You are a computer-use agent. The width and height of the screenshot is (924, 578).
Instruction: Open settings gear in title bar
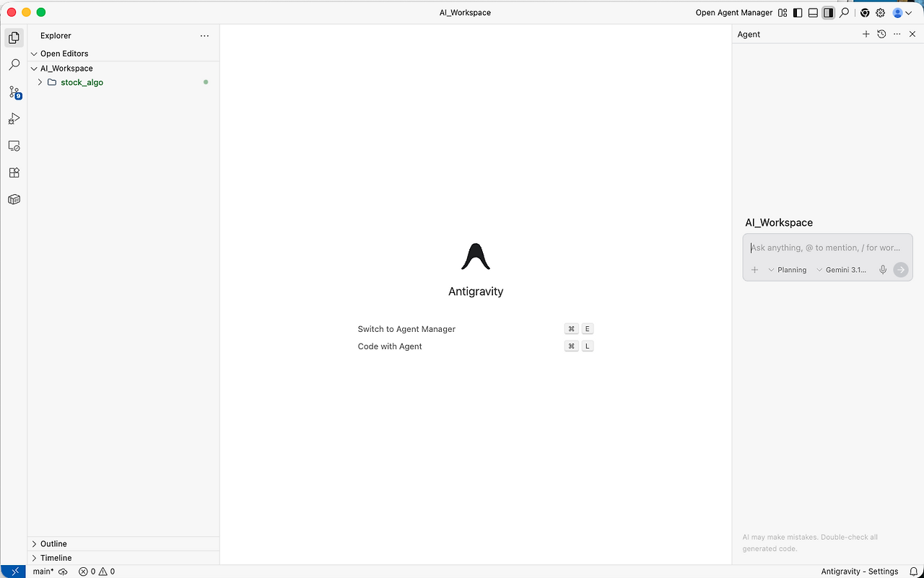tap(881, 12)
